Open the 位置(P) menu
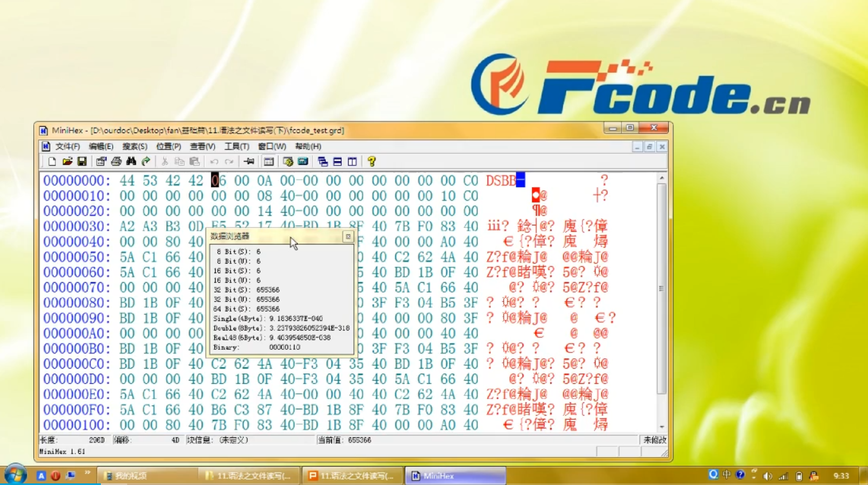Image resolution: width=868 pixels, height=485 pixels. (x=168, y=146)
